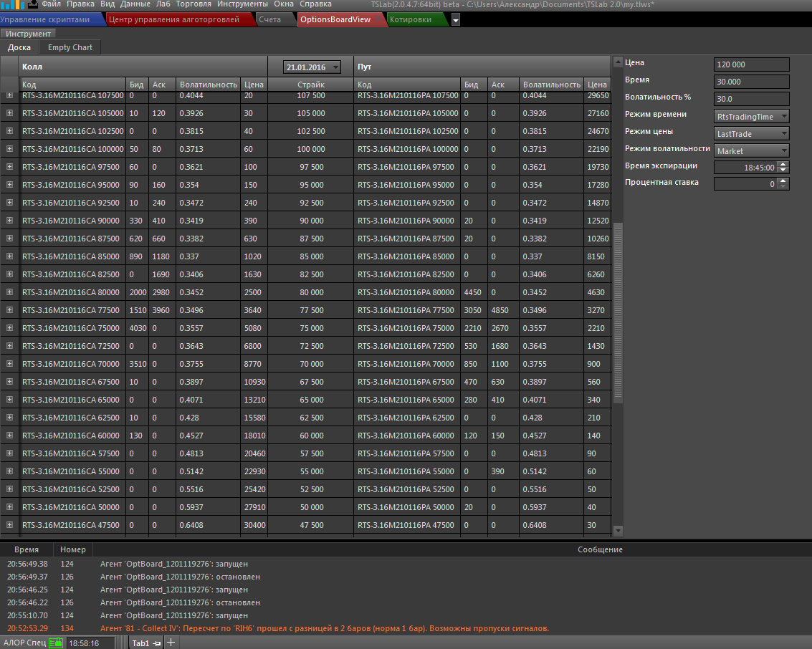Viewport: 812px width, 649px height.
Task: Sort log by Время column header
Action: pyautogui.click(x=27, y=549)
